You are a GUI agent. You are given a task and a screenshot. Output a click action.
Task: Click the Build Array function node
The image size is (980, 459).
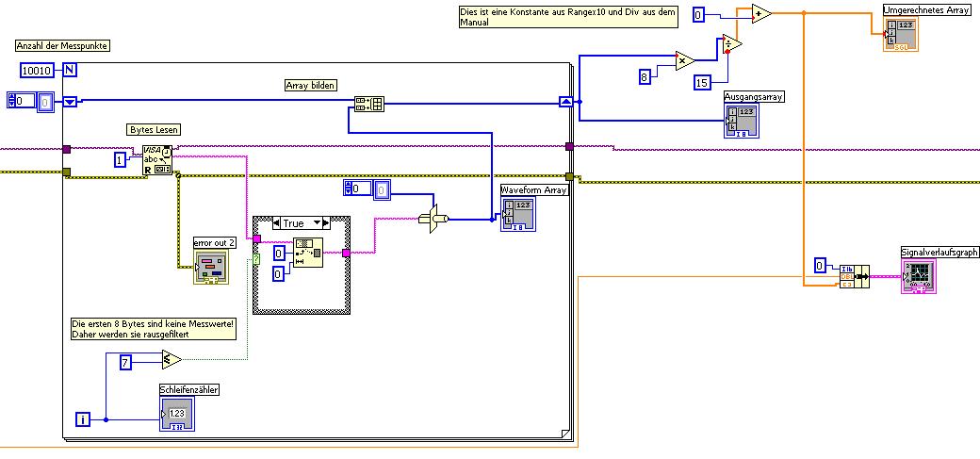368,104
